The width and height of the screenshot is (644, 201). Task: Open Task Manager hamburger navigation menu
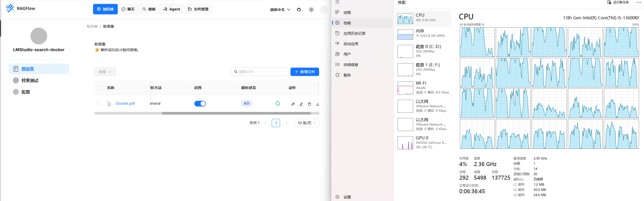pyautogui.click(x=337, y=2)
